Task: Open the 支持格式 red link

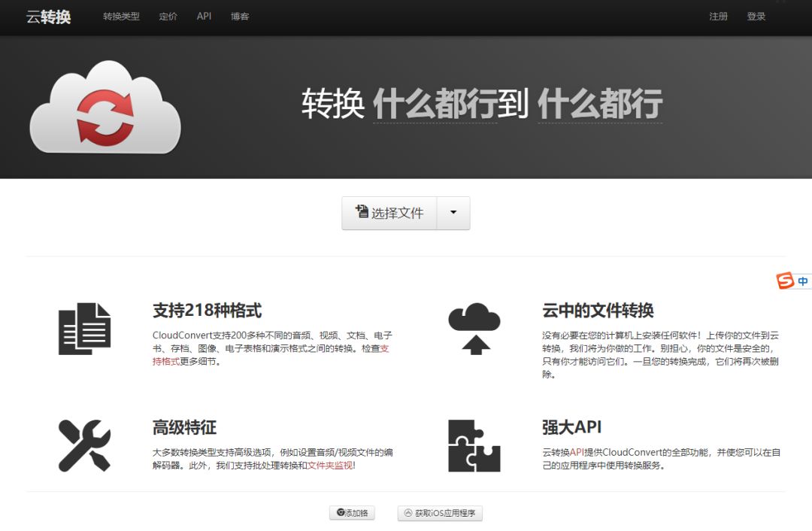Action: [x=165, y=362]
